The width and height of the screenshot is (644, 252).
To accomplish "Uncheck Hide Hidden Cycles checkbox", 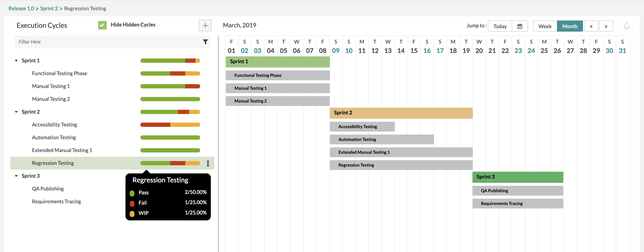I will pos(102,25).
